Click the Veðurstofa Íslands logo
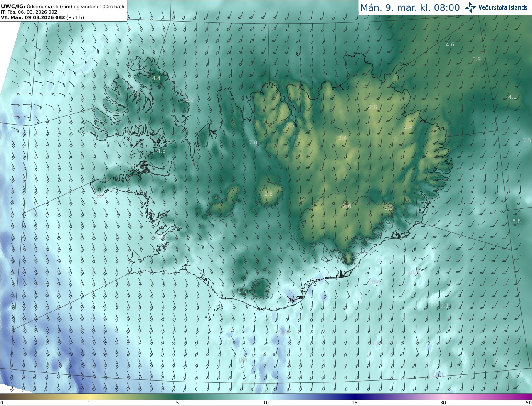 tap(496, 7)
